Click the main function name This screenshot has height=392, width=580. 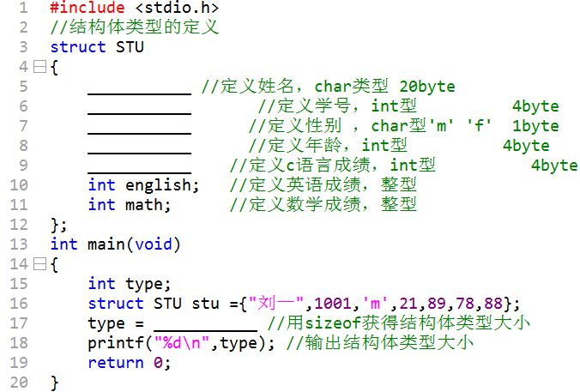[106, 244]
